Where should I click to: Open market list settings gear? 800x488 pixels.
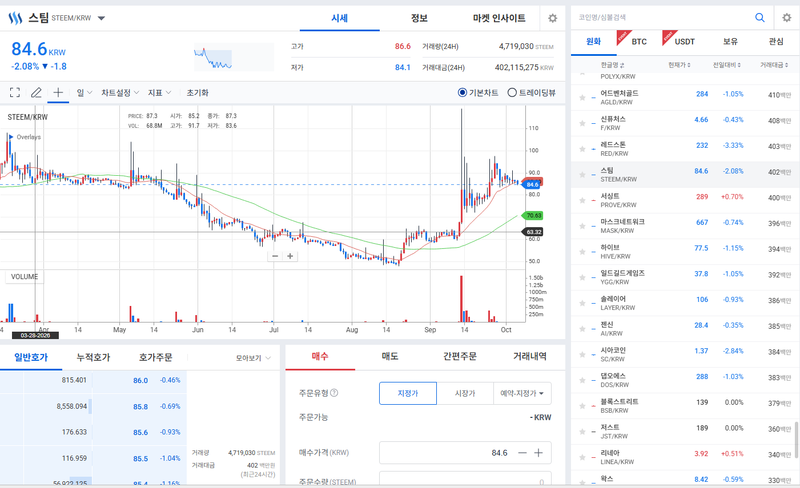tap(787, 17)
